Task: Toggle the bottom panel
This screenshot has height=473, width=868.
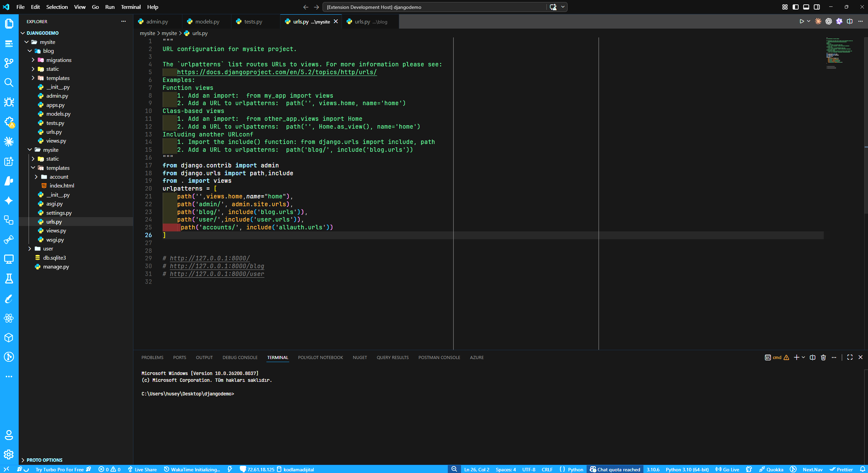Action: click(x=806, y=7)
